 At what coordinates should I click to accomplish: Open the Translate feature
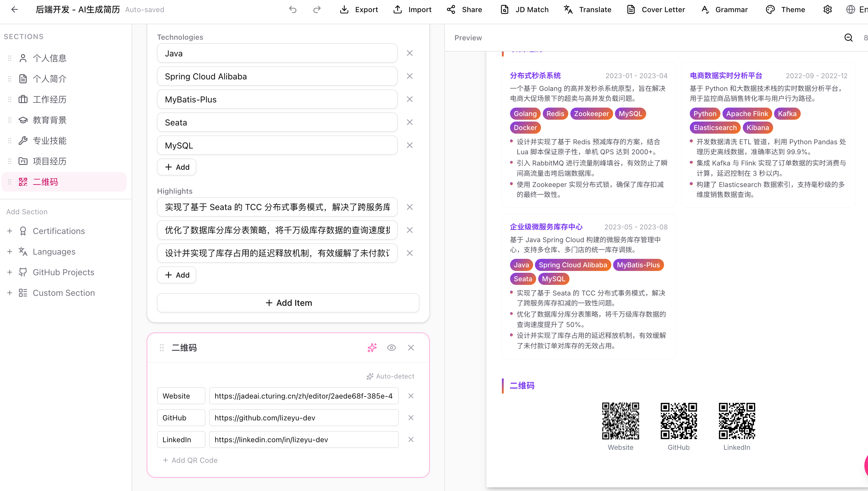pyautogui.click(x=587, y=9)
